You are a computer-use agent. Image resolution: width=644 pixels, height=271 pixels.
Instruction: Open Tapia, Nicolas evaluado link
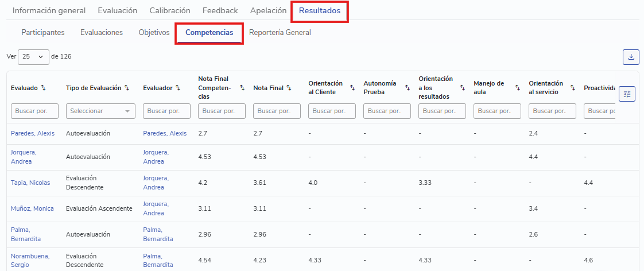click(x=30, y=183)
